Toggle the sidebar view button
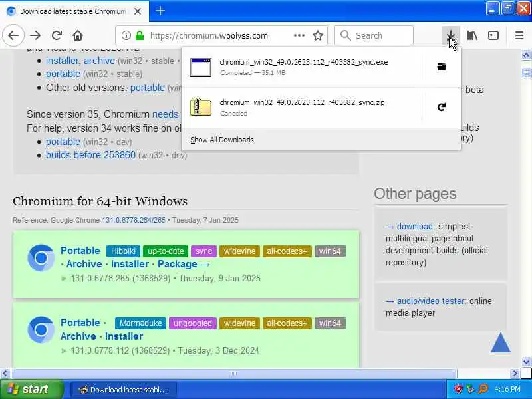The width and height of the screenshot is (532, 399). 493,35
